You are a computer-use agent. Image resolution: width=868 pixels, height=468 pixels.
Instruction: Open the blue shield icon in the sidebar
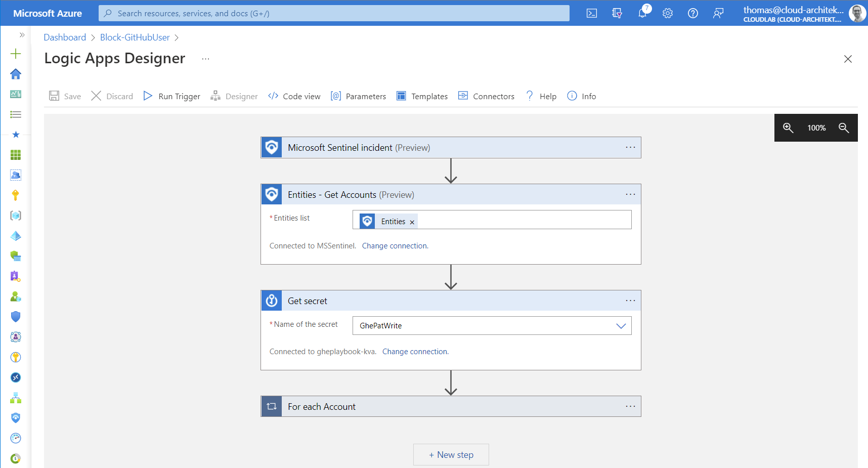click(x=16, y=317)
